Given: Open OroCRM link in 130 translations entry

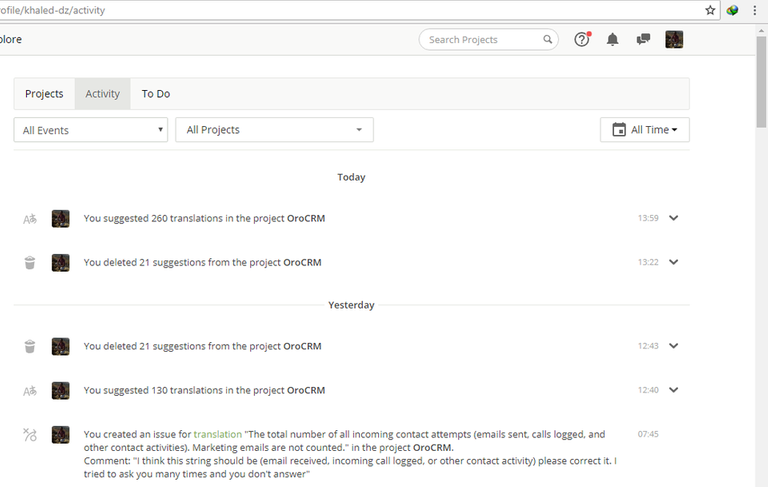Looking at the screenshot, I should coord(306,390).
